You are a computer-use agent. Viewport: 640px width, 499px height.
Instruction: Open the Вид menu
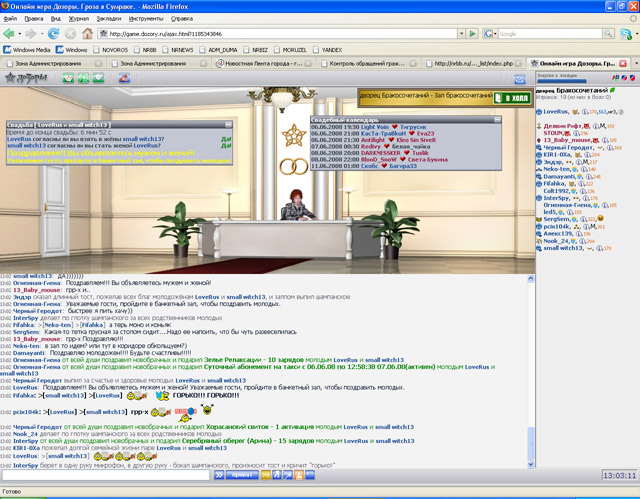tap(56, 19)
